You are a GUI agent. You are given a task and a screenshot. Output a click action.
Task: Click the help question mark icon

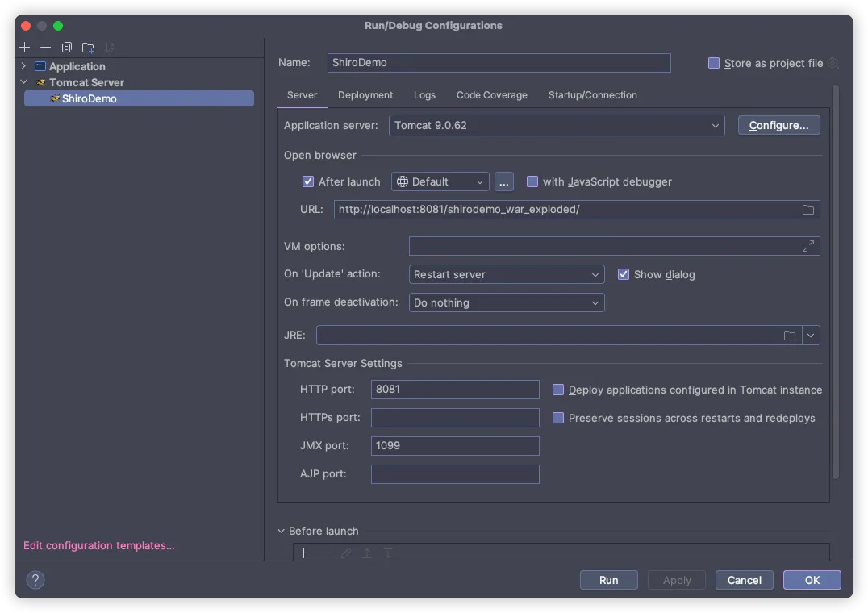pyautogui.click(x=35, y=579)
